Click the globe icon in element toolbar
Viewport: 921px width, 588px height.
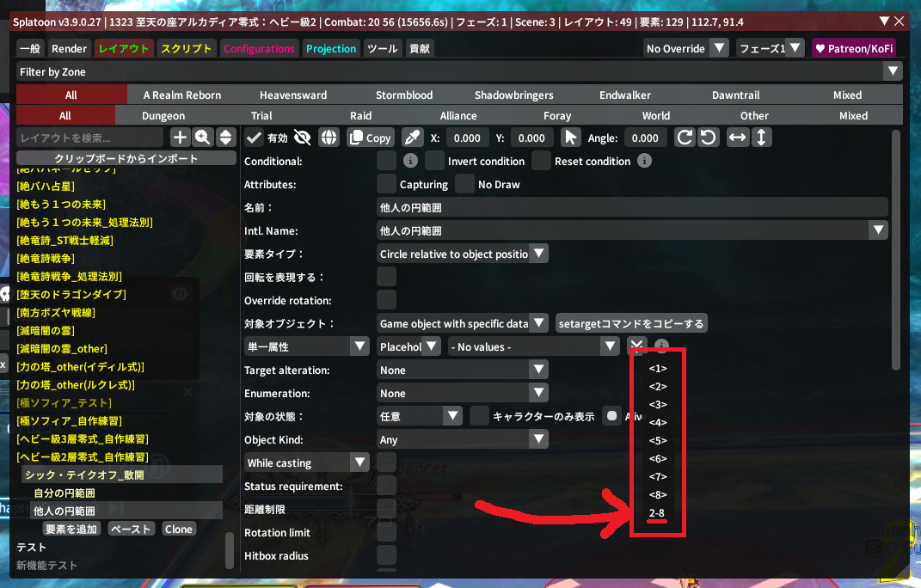point(328,138)
